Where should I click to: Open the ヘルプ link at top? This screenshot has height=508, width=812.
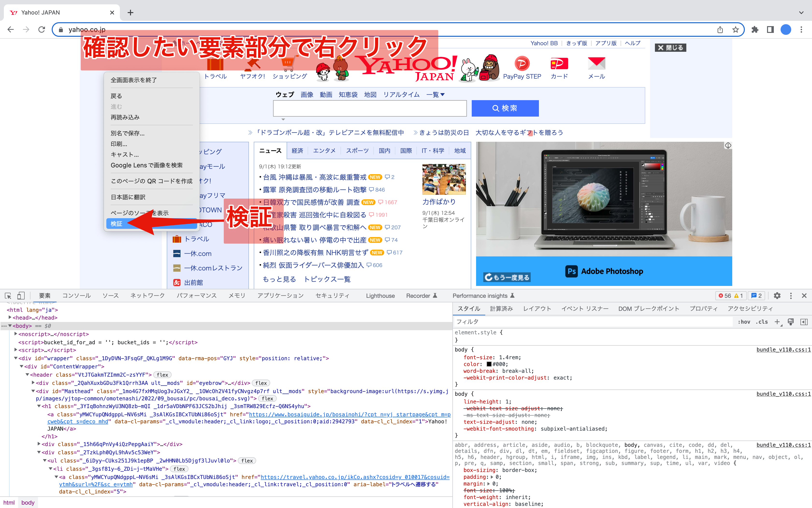pyautogui.click(x=632, y=43)
